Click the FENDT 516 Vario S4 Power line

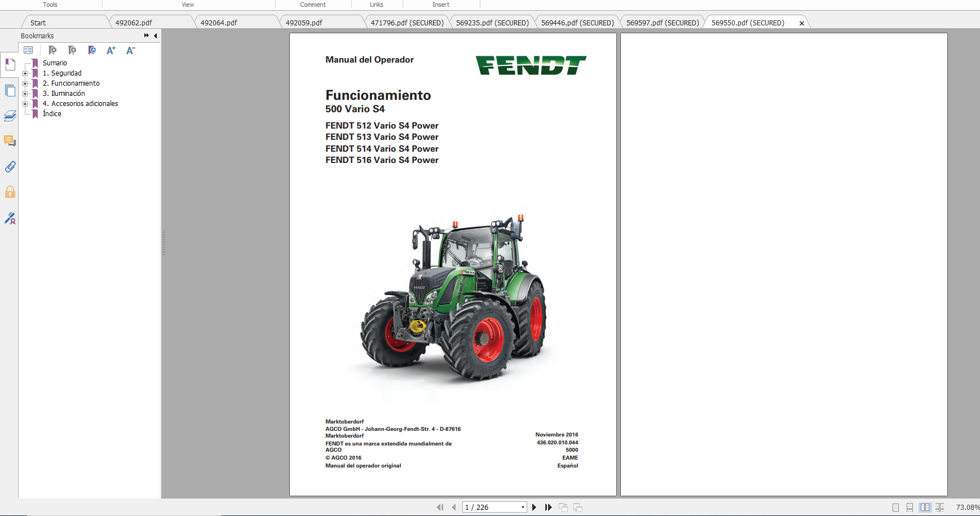(382, 160)
